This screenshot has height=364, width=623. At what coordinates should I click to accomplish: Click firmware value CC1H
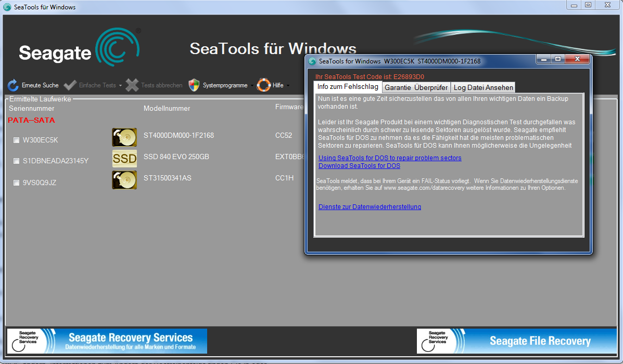click(285, 178)
